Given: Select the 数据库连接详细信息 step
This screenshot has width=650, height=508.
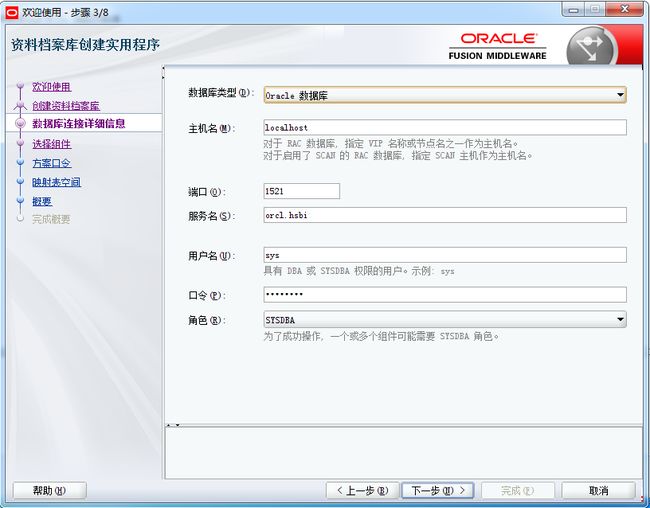Looking at the screenshot, I should [x=79, y=124].
